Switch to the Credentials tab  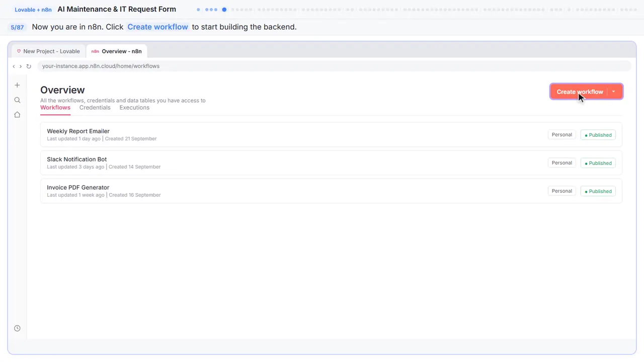(x=95, y=108)
